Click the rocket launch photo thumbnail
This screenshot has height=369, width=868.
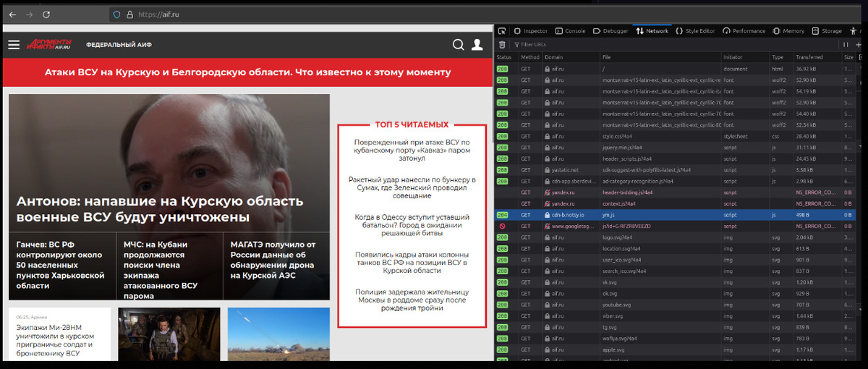tap(278, 334)
